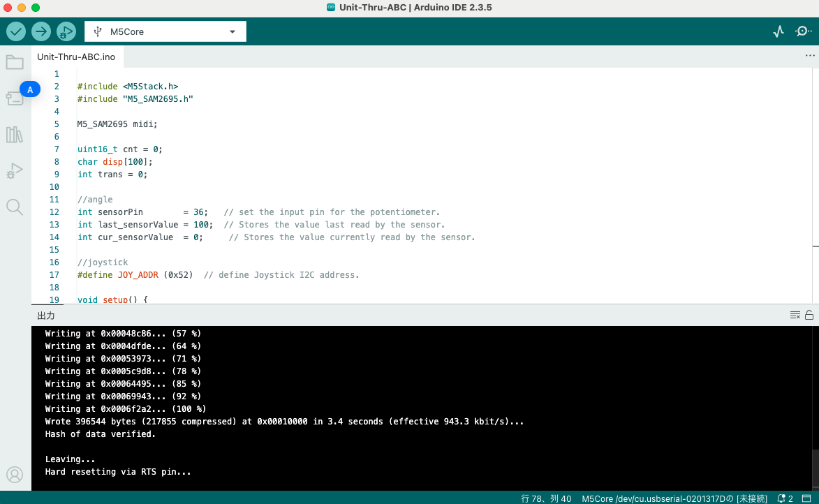Open the Debug sidebar panel
Viewport: 819px width, 504px height.
point(15,171)
